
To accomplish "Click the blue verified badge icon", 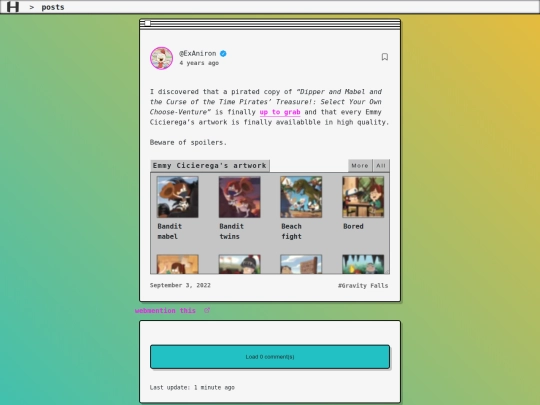I will (223, 54).
